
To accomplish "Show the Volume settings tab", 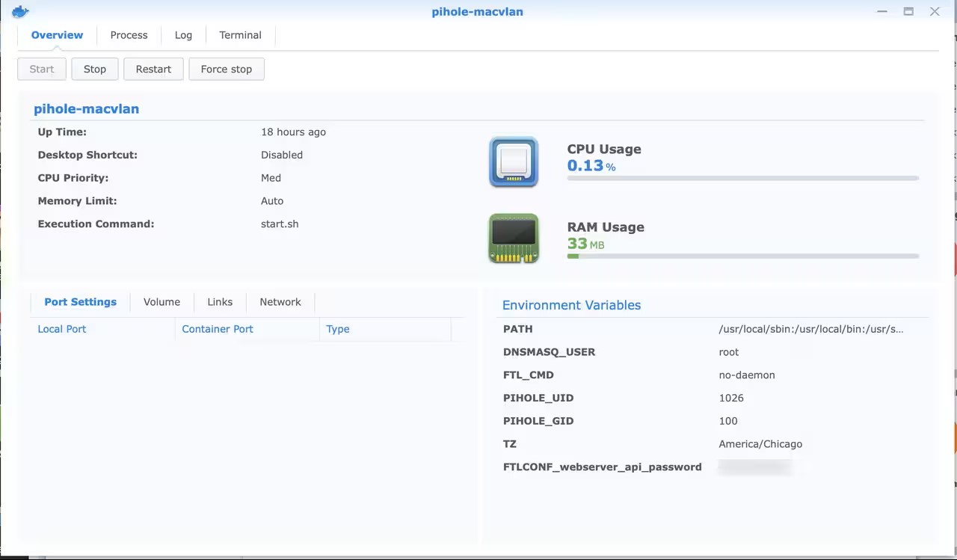I will (x=161, y=302).
